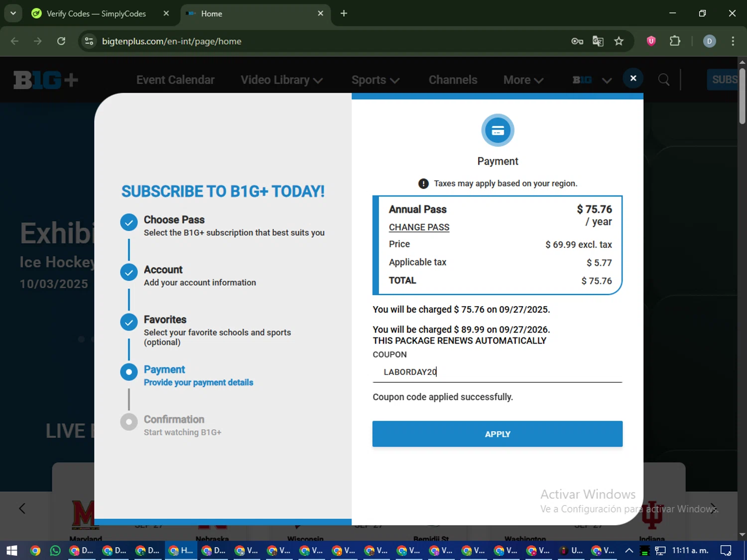747x560 pixels.
Task: Go back in browser history
Action: (14, 41)
